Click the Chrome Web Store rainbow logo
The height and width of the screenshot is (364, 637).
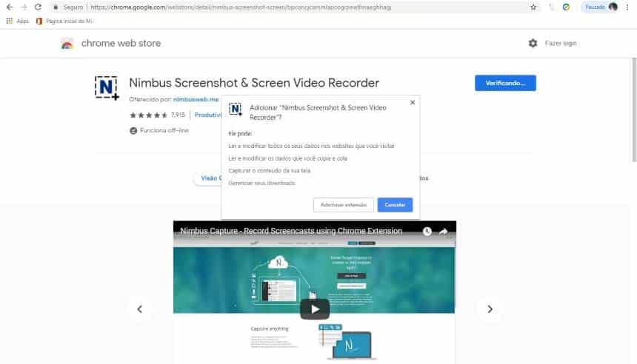click(67, 44)
